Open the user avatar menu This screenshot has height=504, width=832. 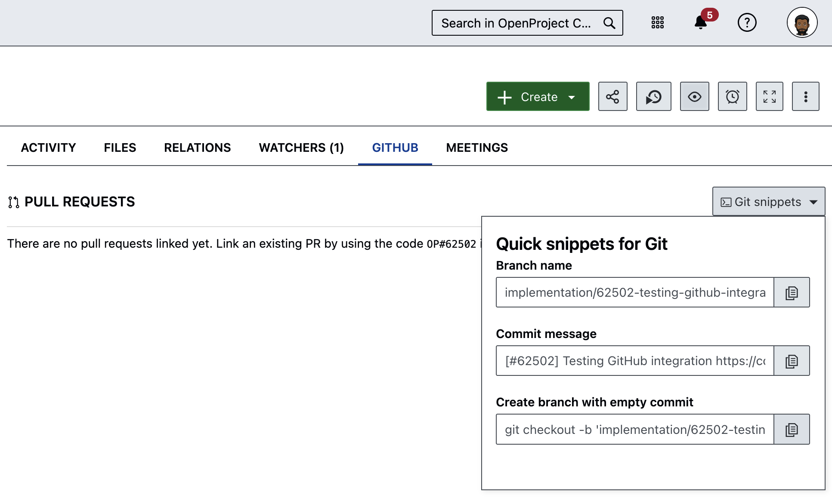tap(802, 23)
